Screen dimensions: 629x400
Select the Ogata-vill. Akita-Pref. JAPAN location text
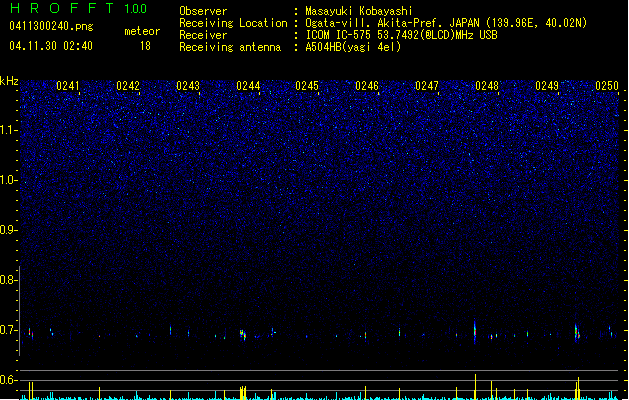pyautogui.click(x=446, y=23)
